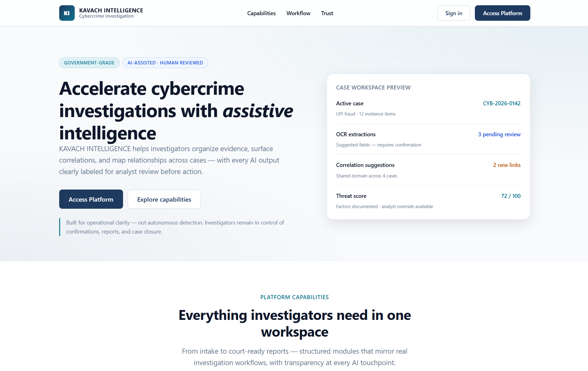Viewport: 588px width, 371px height.
Task: Click the Sign in button
Action: (x=454, y=13)
